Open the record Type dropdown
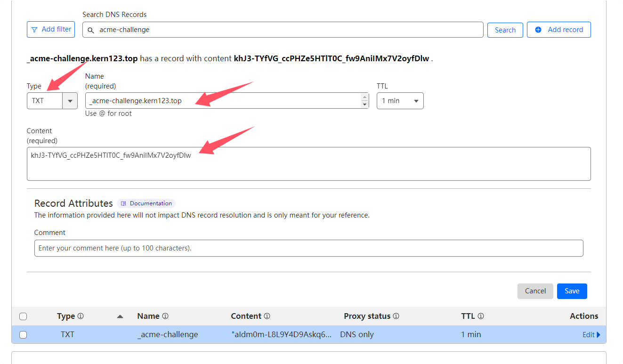The height and width of the screenshot is (364, 623). pos(70,101)
